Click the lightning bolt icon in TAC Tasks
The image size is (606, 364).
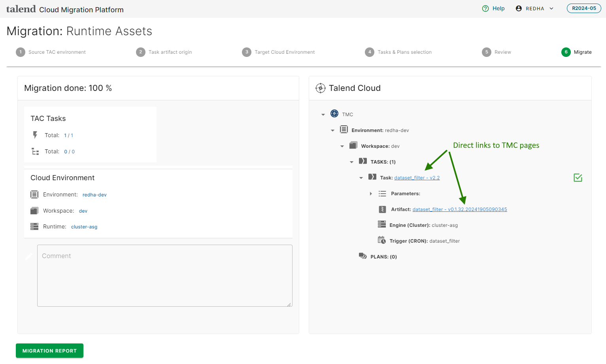tap(35, 135)
